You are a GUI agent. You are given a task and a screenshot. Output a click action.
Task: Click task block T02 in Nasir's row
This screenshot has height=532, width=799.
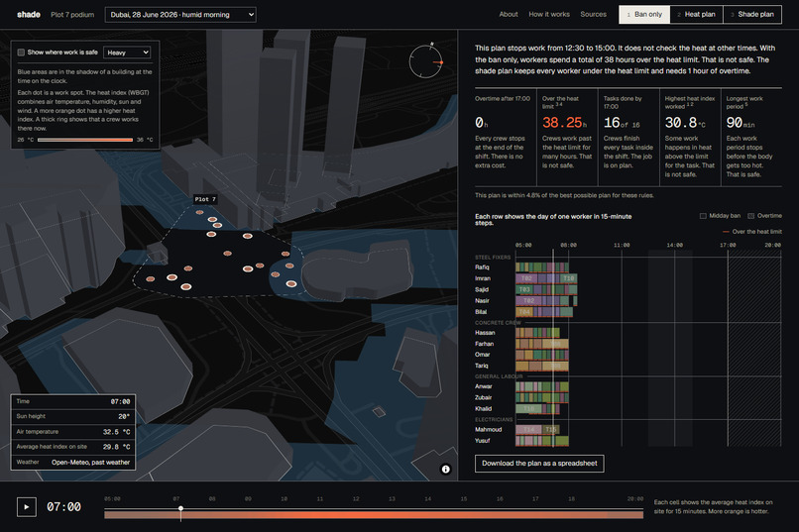528,301
